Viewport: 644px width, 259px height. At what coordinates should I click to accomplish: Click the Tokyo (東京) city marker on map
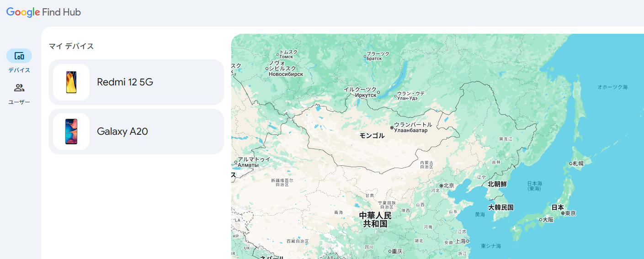pyautogui.click(x=563, y=213)
